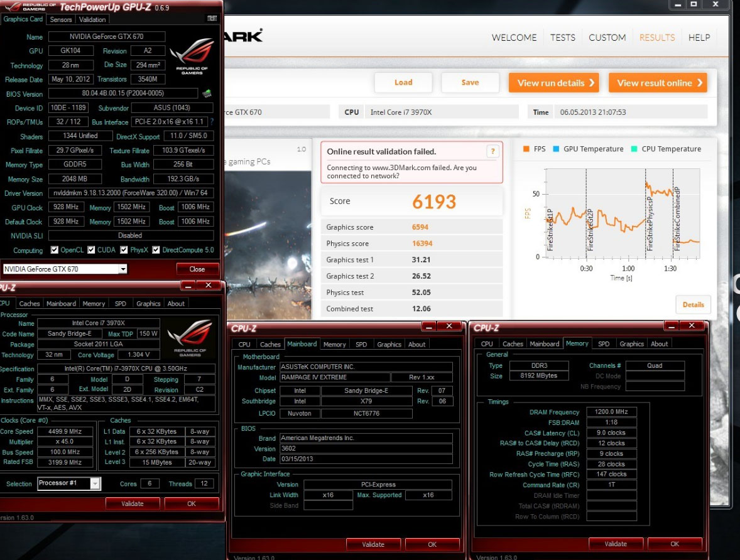Open Graphics tab in middle CPU-Z window
This screenshot has height=560, width=740.
pyautogui.click(x=389, y=345)
